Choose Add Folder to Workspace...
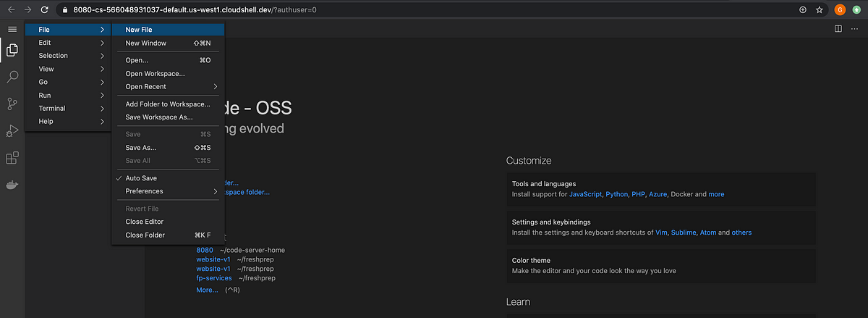The width and height of the screenshot is (868, 318). point(169,104)
